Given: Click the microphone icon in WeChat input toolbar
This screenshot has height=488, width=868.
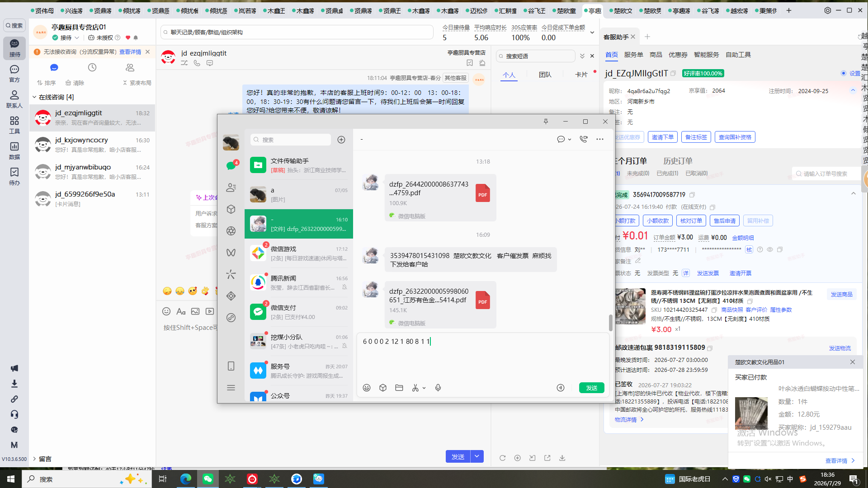Looking at the screenshot, I should click(438, 388).
